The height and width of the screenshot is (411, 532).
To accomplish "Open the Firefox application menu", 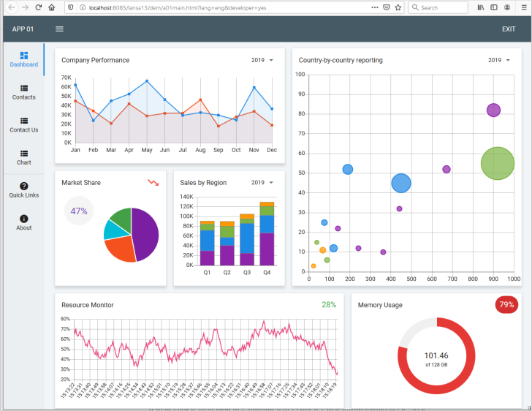I will [x=524, y=7].
